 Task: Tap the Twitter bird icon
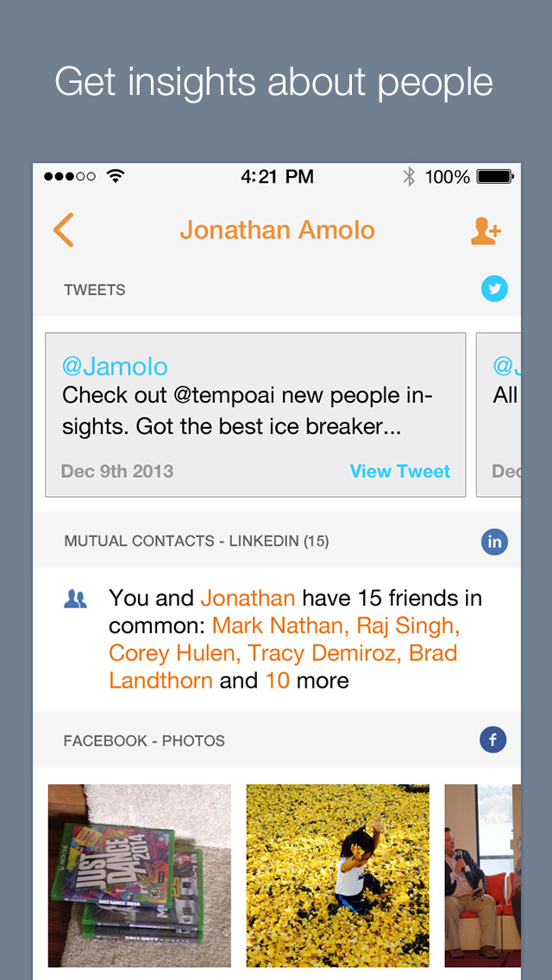[494, 289]
